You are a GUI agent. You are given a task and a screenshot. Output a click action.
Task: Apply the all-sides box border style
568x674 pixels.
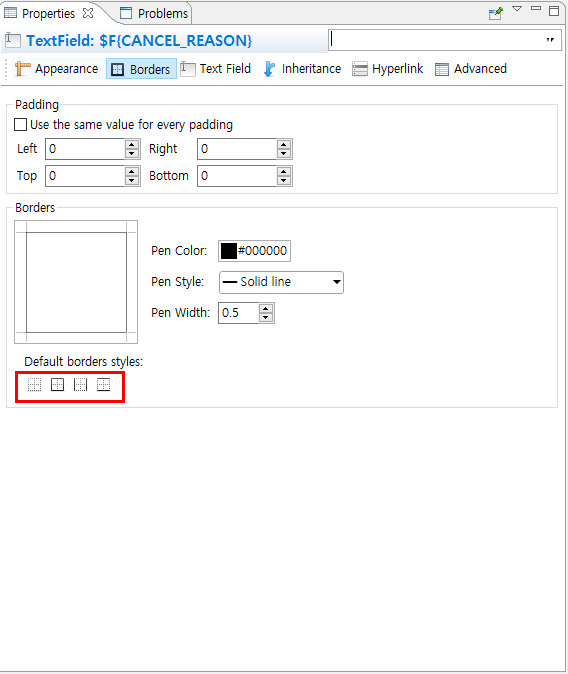tap(58, 385)
